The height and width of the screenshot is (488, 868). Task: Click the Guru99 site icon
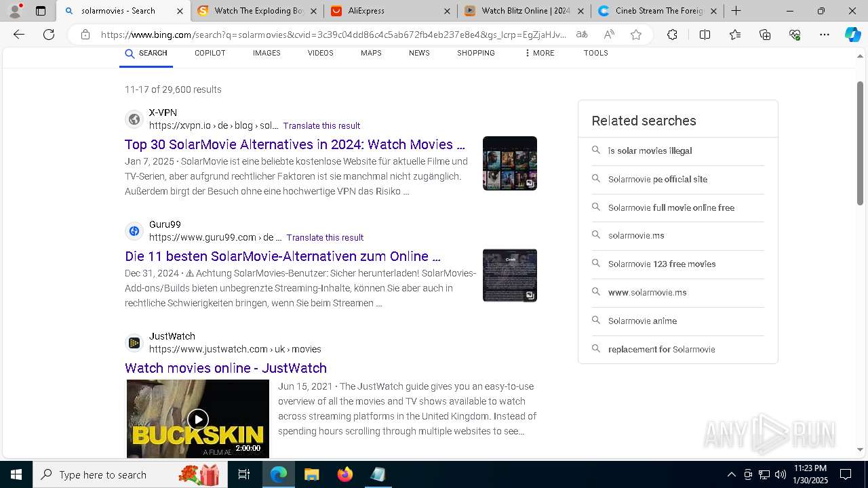point(134,231)
